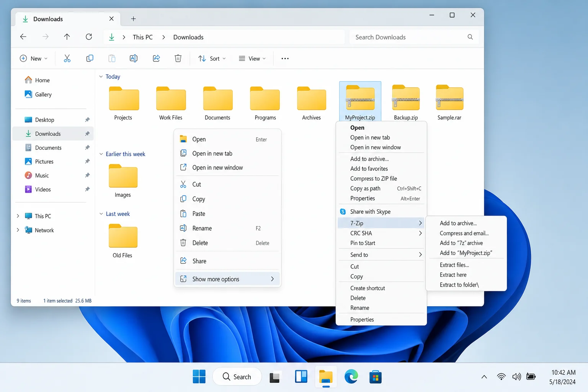
Task: Choose Copy as path entry
Action: pos(381,188)
